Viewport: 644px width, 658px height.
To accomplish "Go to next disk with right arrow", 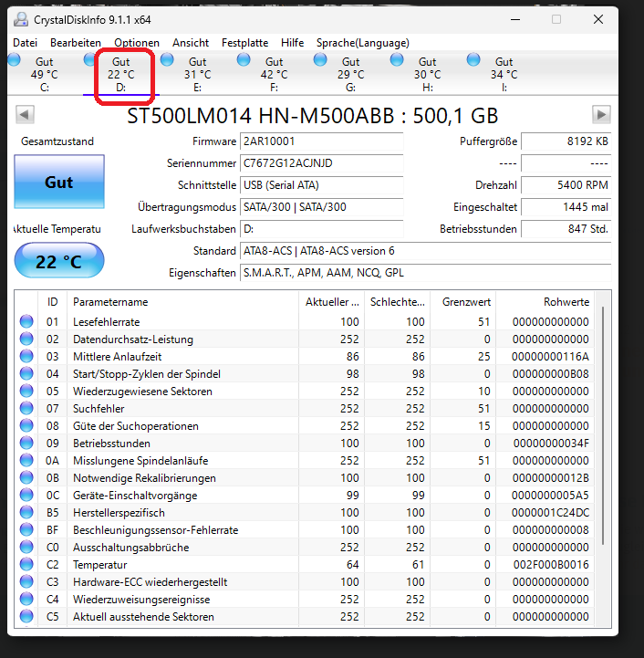I will click(x=601, y=115).
